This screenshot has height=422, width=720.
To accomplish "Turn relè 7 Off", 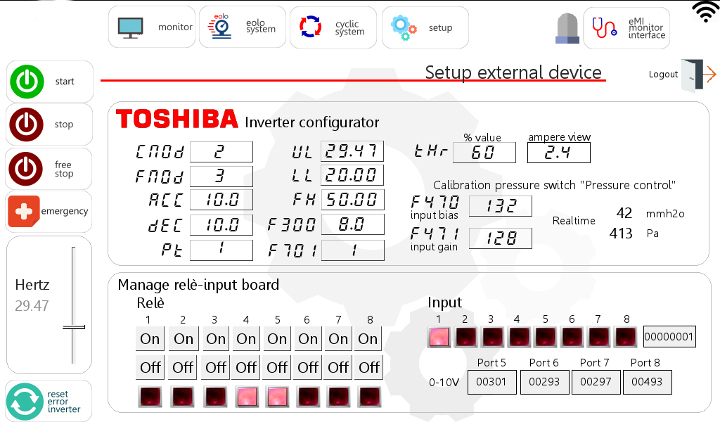I will click(338, 367).
